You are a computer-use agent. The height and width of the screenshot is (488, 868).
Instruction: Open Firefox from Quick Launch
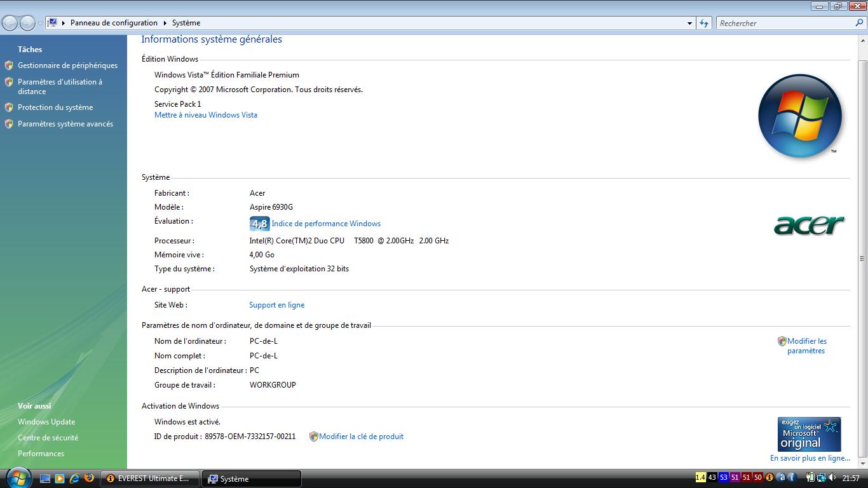89,478
